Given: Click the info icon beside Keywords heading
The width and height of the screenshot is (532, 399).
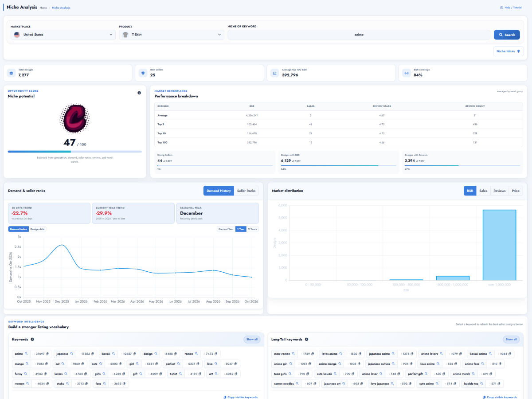Looking at the screenshot, I should [x=32, y=340].
